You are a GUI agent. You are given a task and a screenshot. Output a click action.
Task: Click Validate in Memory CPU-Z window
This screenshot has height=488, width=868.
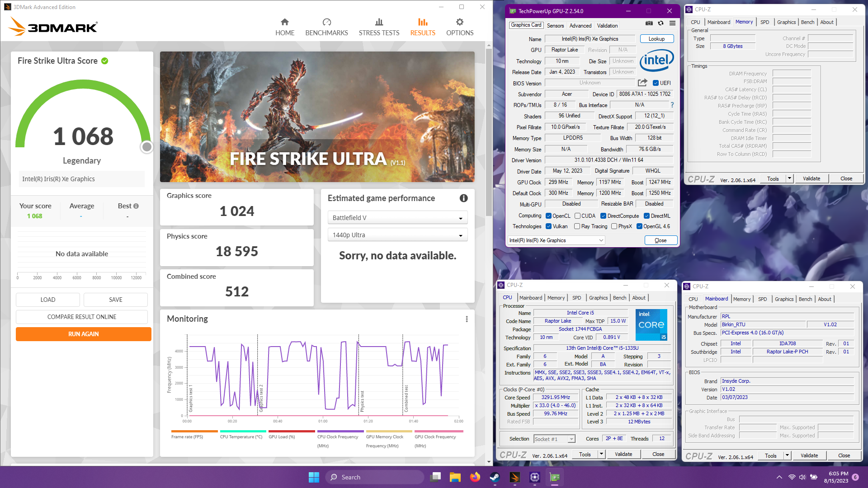(811, 178)
